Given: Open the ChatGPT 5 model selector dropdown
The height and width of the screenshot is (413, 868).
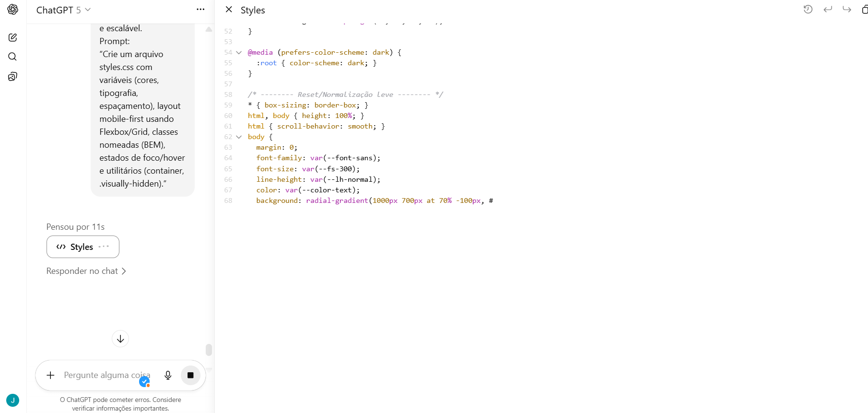Looking at the screenshot, I should tap(63, 10).
